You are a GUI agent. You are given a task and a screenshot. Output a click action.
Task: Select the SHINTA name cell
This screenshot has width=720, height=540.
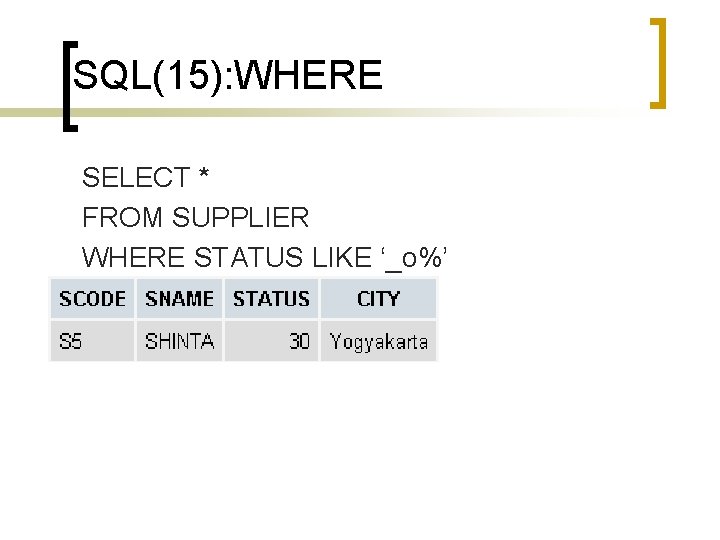click(x=179, y=342)
